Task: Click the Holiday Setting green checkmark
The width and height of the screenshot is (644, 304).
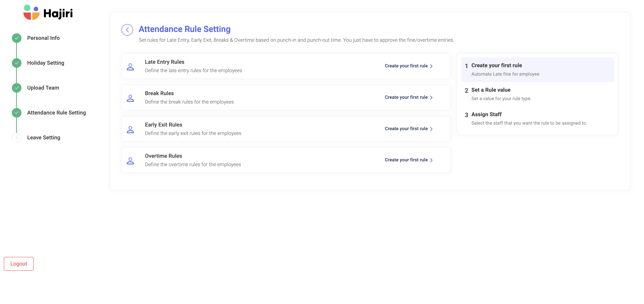Action: (x=16, y=63)
